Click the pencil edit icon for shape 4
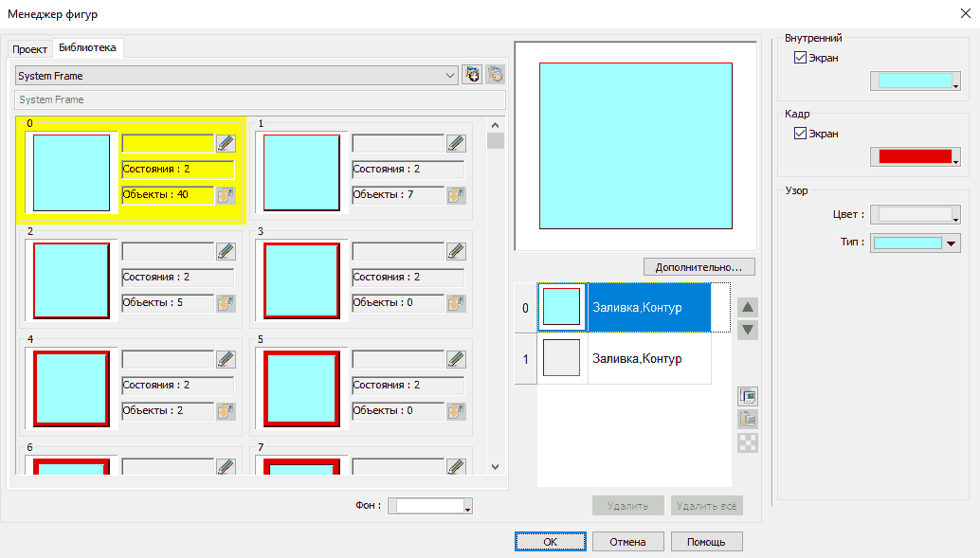 click(x=226, y=359)
